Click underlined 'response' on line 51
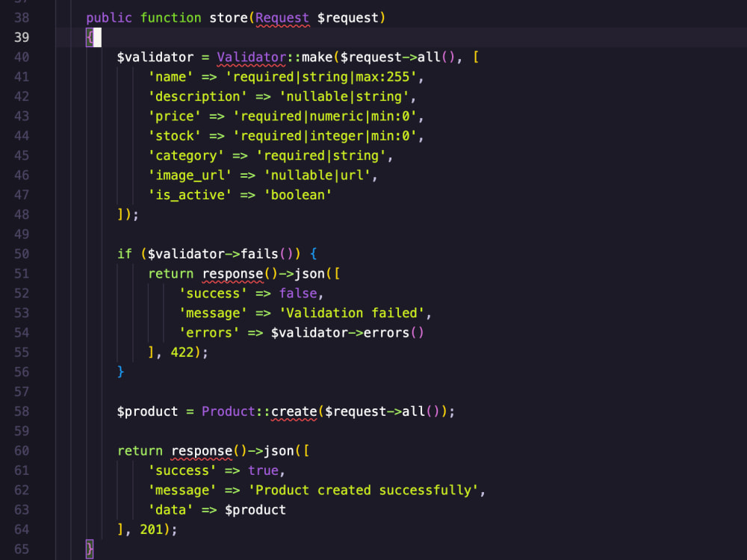Screen dimensions: 747x560 click(232, 274)
